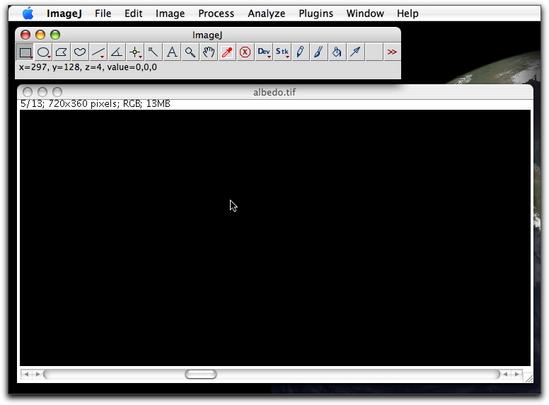The width and height of the screenshot is (549, 405).
Task: Select the Point tool
Action: pyautogui.click(x=135, y=53)
